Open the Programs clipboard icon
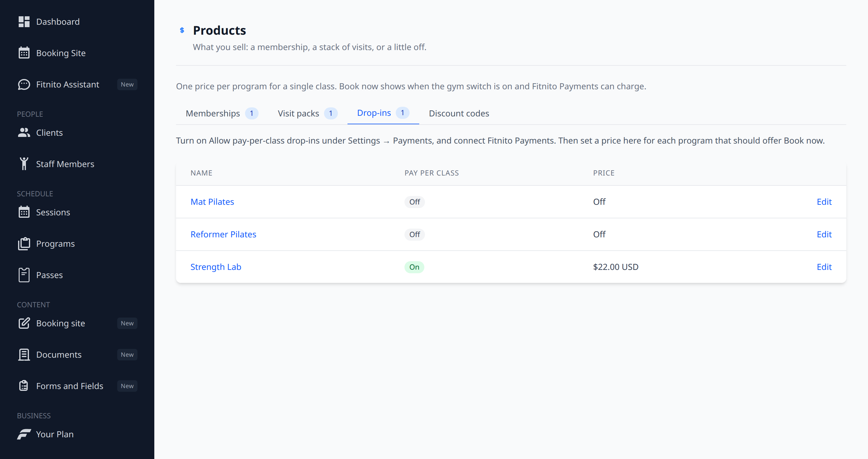The width and height of the screenshot is (868, 459). (x=24, y=243)
